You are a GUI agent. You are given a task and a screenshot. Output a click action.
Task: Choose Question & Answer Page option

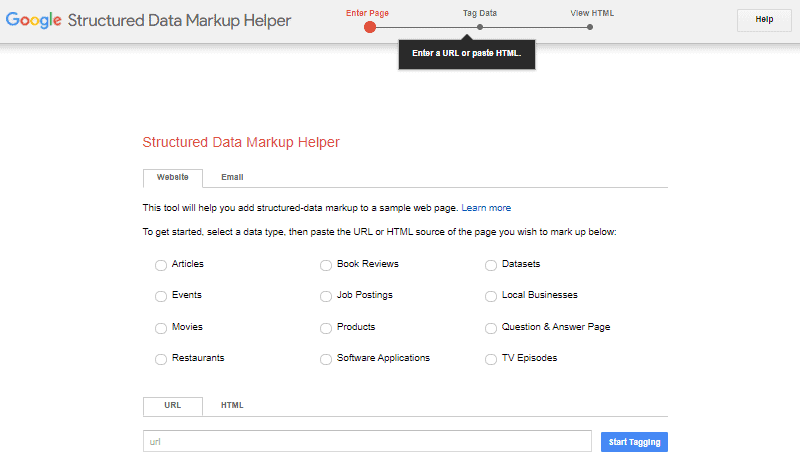(491, 328)
